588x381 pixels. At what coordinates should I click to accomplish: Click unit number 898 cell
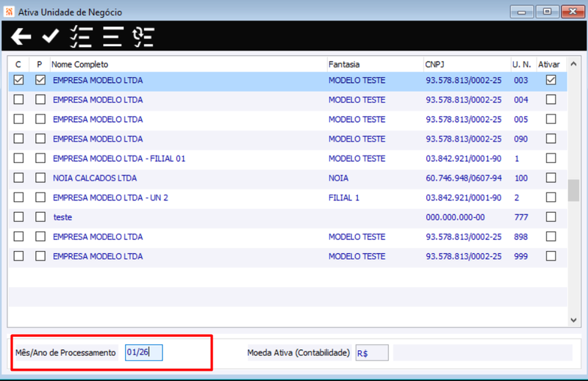521,237
